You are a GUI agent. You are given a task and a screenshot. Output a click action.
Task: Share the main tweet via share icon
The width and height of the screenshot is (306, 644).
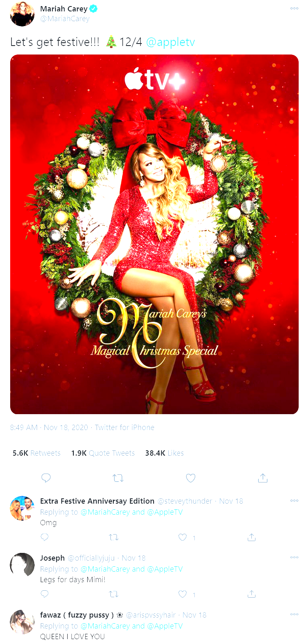click(263, 478)
